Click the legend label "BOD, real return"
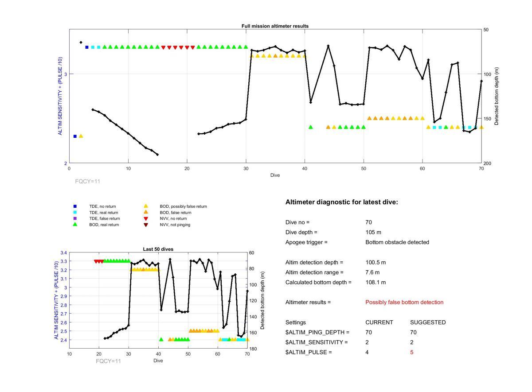 click(104, 225)
